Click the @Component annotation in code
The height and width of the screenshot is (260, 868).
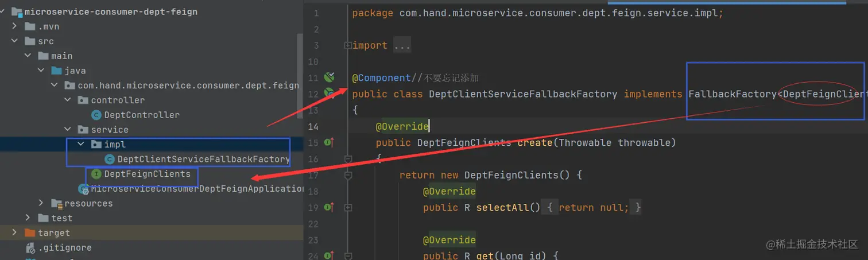(382, 77)
